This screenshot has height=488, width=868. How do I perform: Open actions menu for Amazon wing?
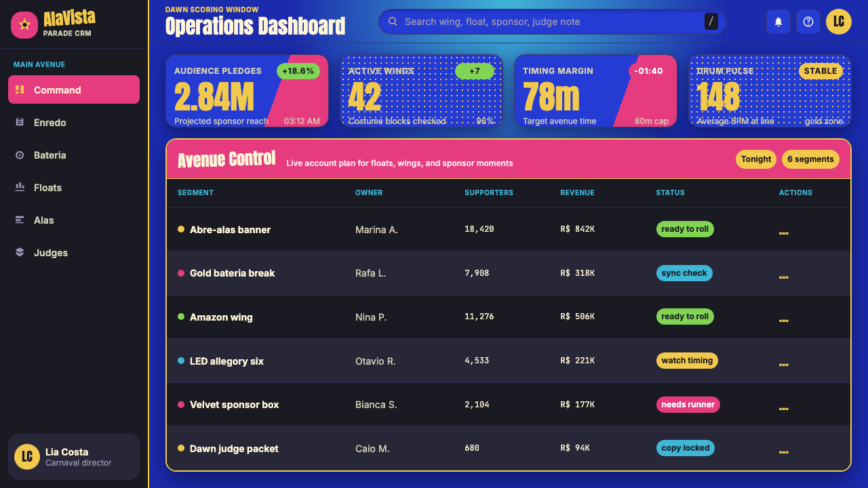click(x=784, y=320)
